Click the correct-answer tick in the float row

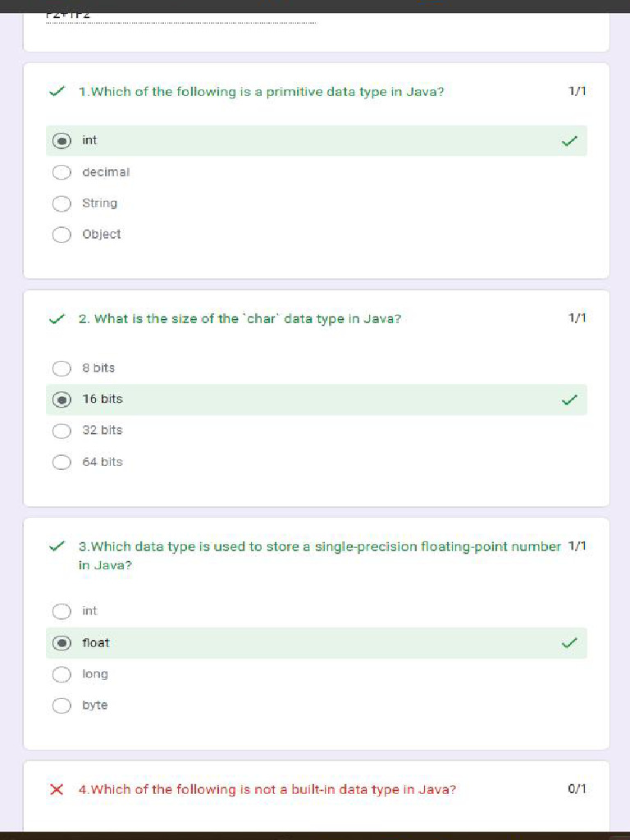(569, 643)
